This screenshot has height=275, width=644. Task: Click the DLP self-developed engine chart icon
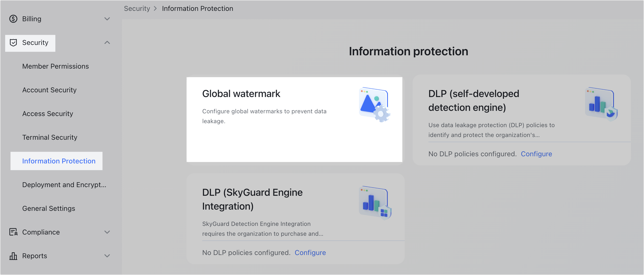[x=601, y=103]
